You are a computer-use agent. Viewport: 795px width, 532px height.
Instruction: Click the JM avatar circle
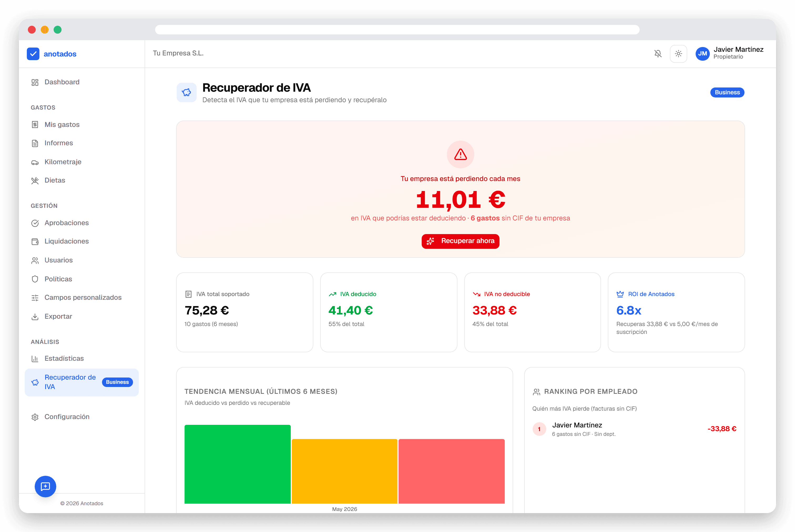pos(702,54)
